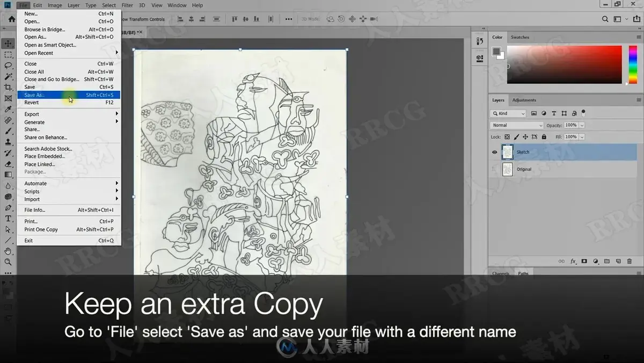Create a new layer group folder
Screen dimensions: 644x363
click(607, 262)
